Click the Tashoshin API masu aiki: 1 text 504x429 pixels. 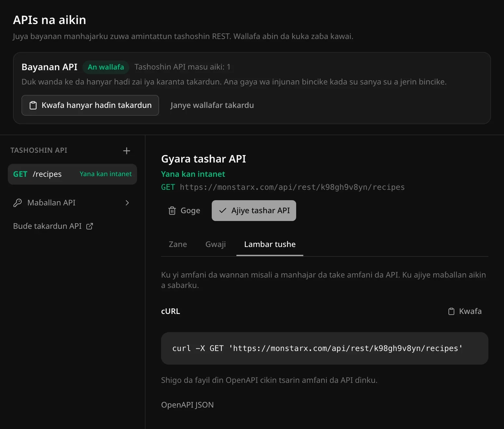(183, 67)
